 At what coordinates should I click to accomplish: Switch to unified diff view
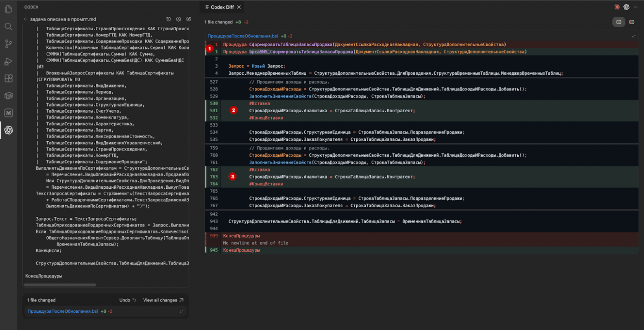[618, 22]
